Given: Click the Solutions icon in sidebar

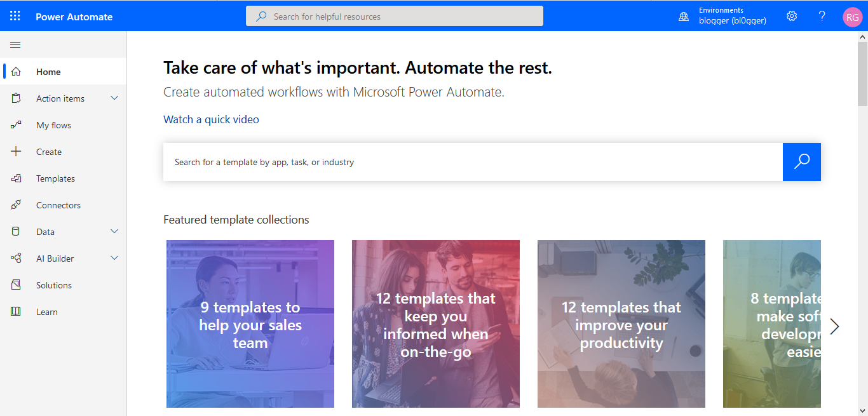Looking at the screenshot, I should coord(16,285).
